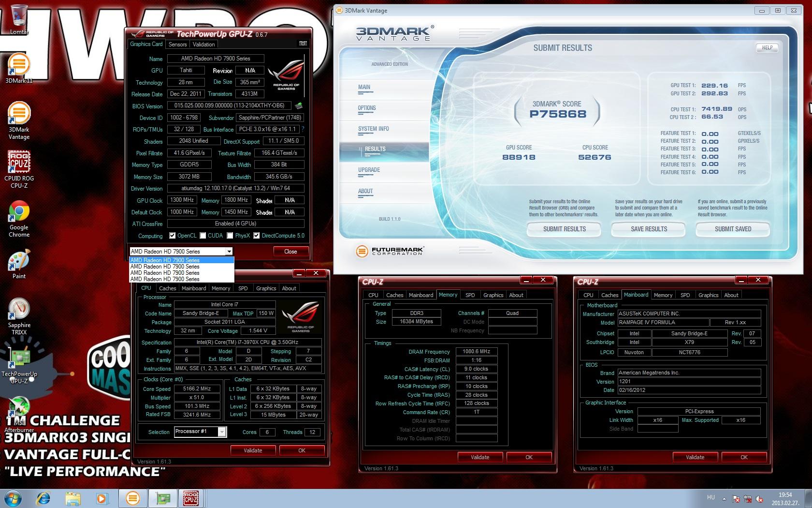Click the Bus Interface question mark in GPU-Z
Image resolution: width=812 pixels, height=508 pixels.
click(303, 129)
